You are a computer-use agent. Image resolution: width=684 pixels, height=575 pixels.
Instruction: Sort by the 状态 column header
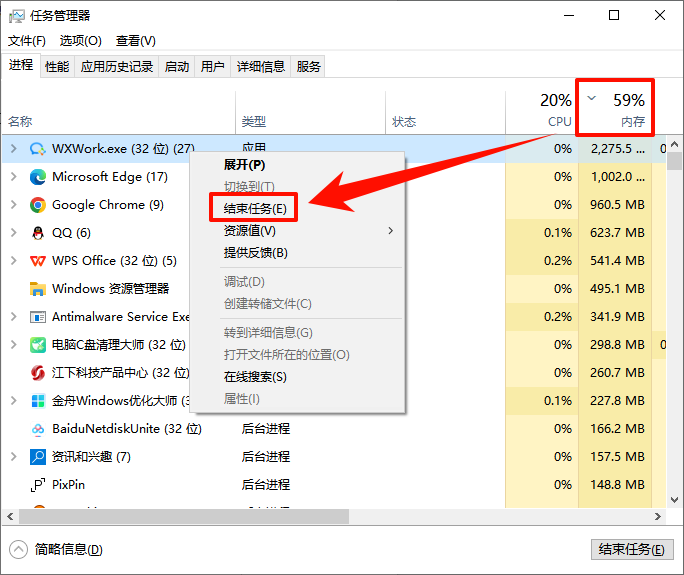[x=445, y=113]
